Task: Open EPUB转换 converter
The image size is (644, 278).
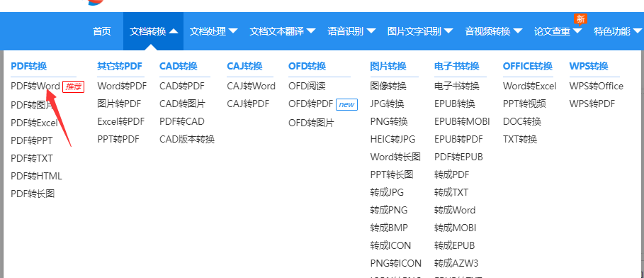Action: 455,104
